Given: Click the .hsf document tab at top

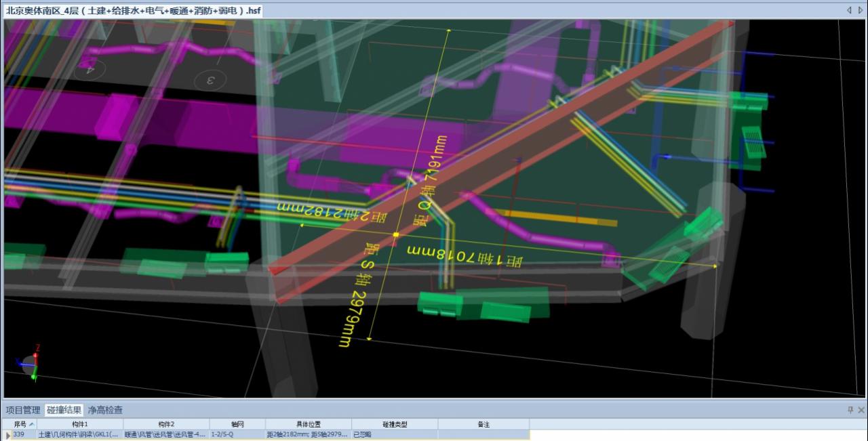Looking at the screenshot, I should (x=133, y=11).
